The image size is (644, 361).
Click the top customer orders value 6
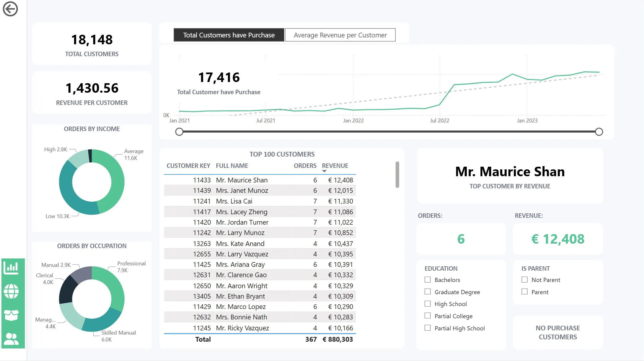[x=461, y=239]
